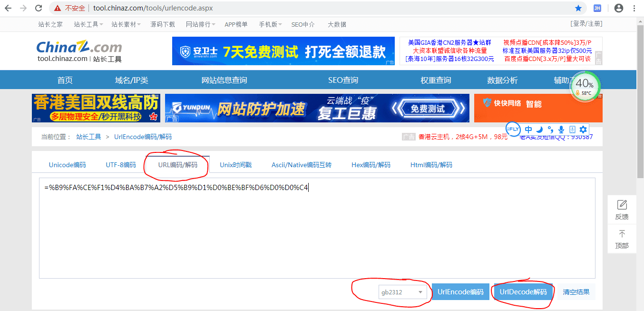Click the microphone icon in the iFLY toolbar
Viewport: 644px width, 311px height.
click(x=561, y=129)
